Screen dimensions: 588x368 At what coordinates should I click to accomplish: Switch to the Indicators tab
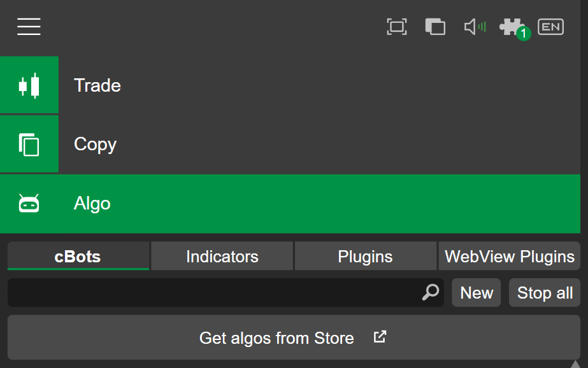[222, 256]
